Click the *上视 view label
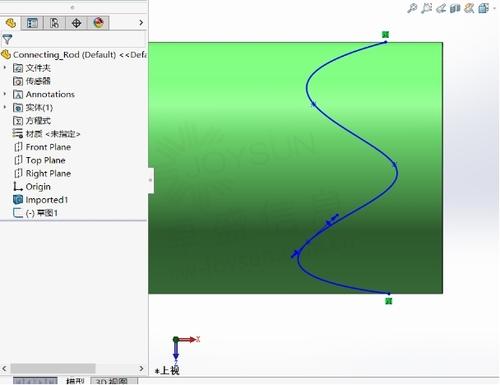Screen dimensions: 500x385 coord(167,371)
